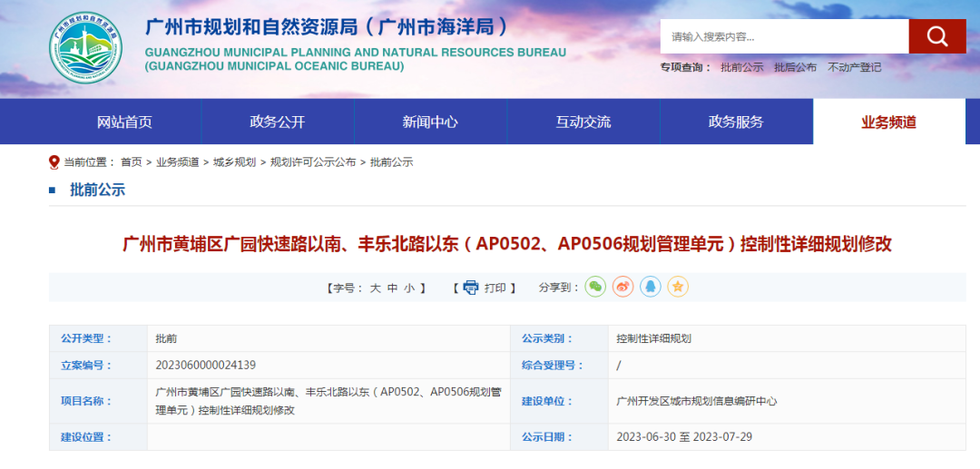Click the 项目名称 label
Image resolution: width=980 pixels, height=469 pixels.
[86, 401]
